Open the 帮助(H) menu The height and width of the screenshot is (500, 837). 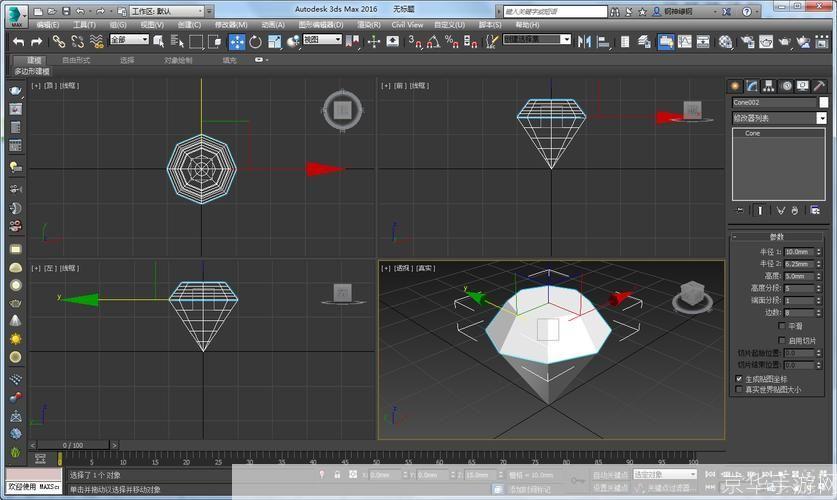tap(527, 25)
